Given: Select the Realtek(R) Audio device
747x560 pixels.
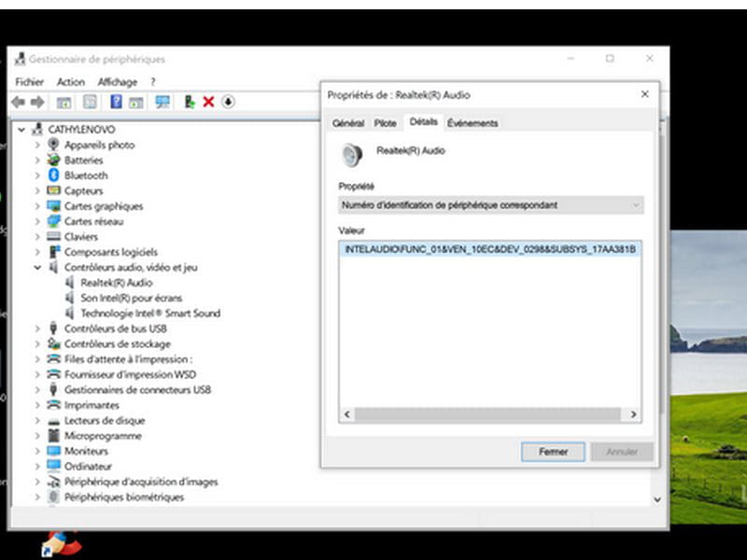Looking at the screenshot, I should pyautogui.click(x=116, y=283).
